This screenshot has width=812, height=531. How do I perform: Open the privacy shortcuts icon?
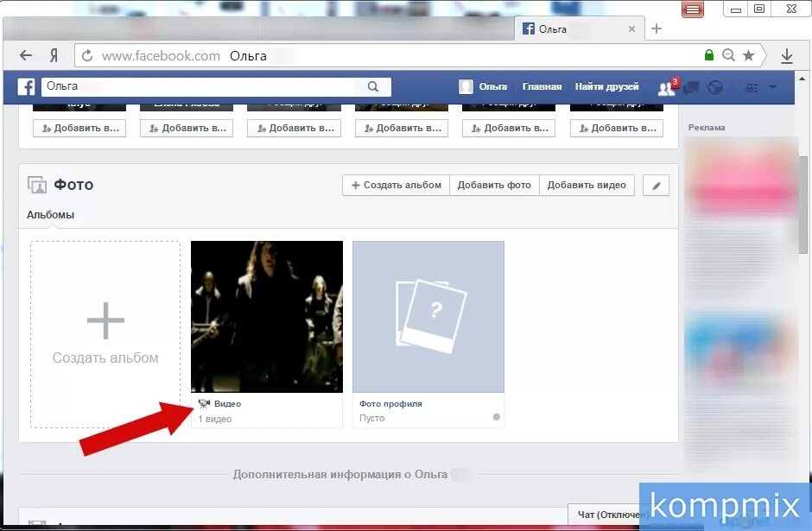pyautogui.click(x=752, y=88)
